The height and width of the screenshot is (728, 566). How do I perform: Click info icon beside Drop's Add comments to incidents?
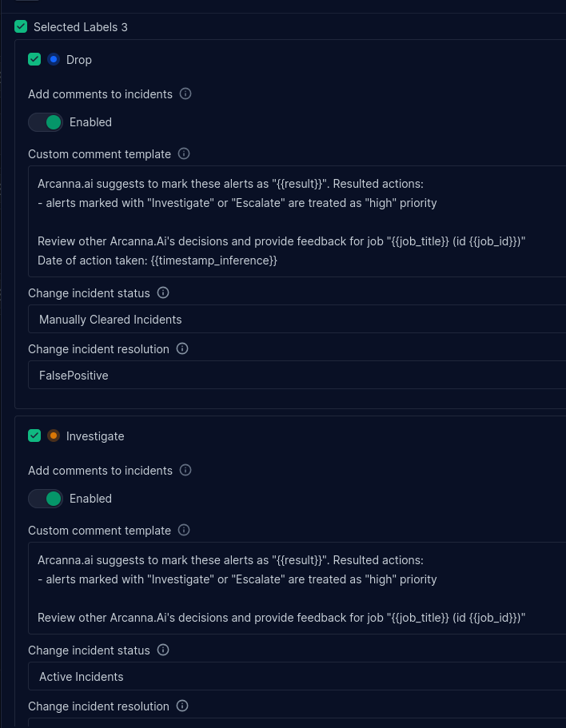[x=185, y=93]
